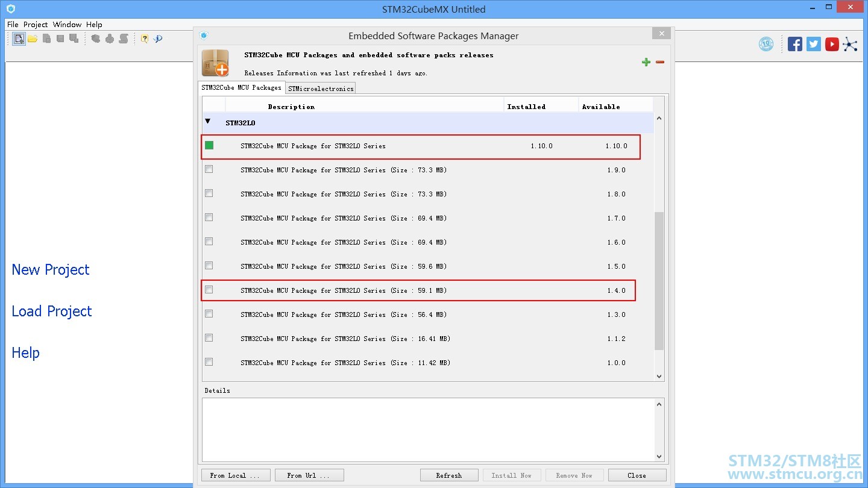Click the Available column header
The image size is (868, 488).
click(x=601, y=107)
